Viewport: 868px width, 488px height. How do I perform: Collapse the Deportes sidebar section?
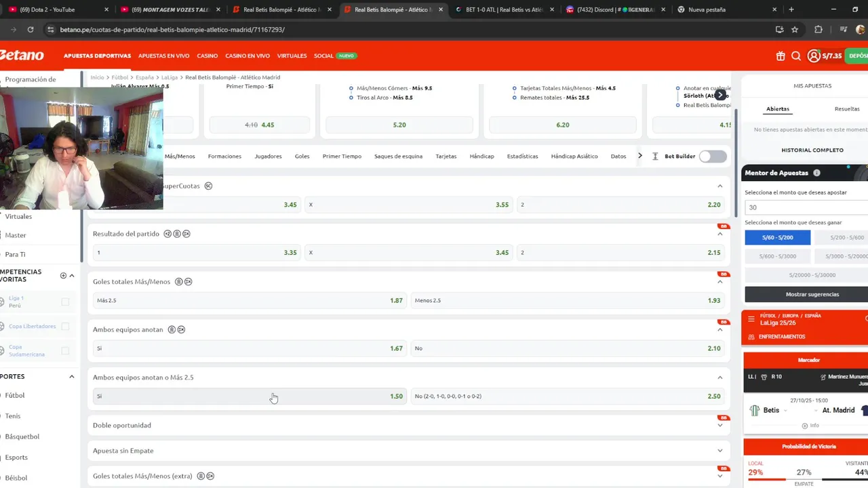pyautogui.click(x=72, y=376)
